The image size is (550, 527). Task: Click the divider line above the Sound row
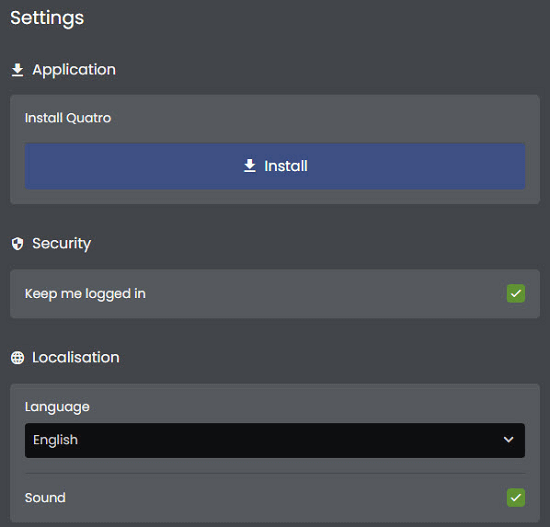pyautogui.click(x=275, y=473)
